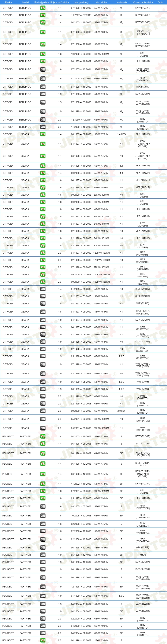The height and width of the screenshot is (644, 167).
Task: Click diesel ON icon in Xsara 8HX (DV4TD) N0 row
Action: point(43,289)
